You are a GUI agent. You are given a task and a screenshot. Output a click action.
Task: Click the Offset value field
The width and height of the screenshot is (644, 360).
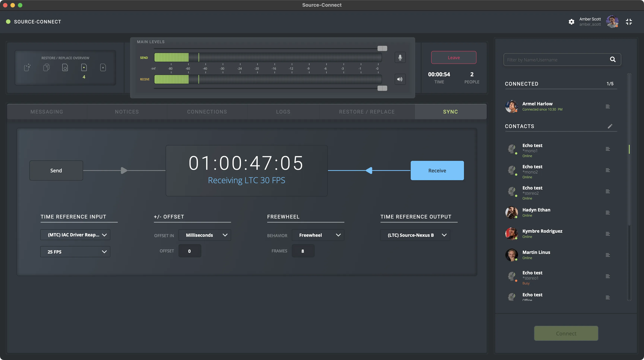coord(190,251)
